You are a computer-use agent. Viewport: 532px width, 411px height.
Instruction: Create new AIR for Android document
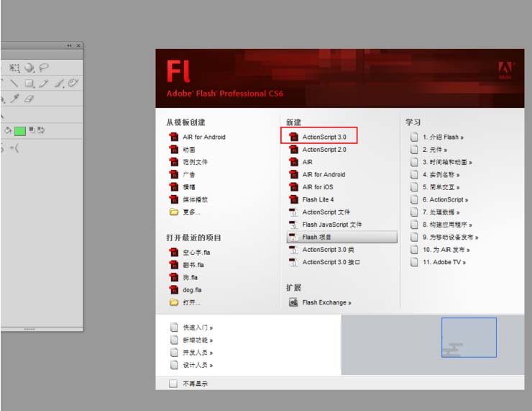317,175
